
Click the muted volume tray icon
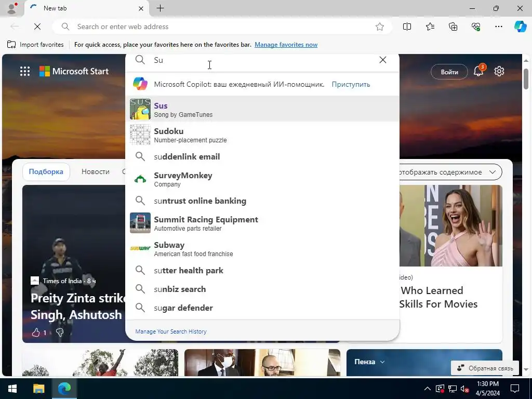465,389
